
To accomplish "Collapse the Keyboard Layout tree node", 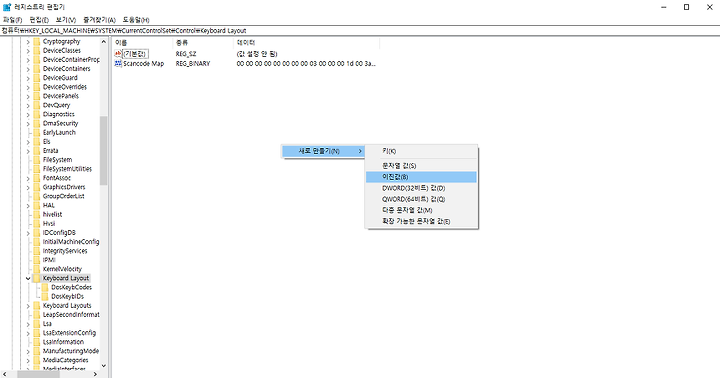I will pyautogui.click(x=28, y=278).
